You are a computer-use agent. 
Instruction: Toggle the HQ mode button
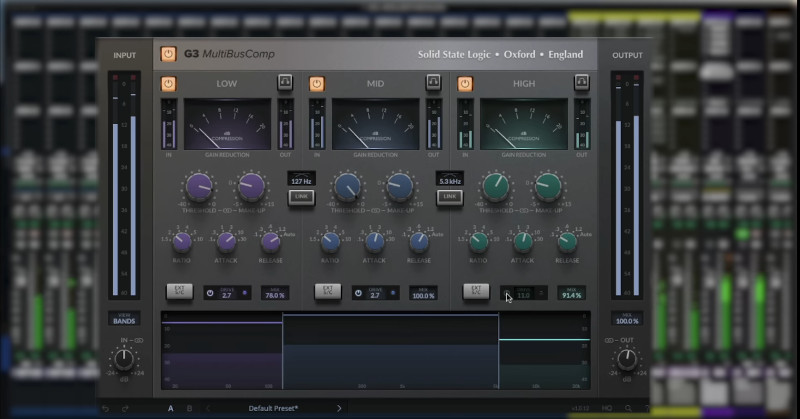607,408
